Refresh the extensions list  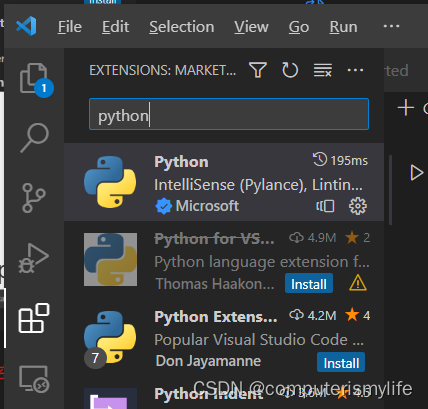tap(290, 70)
